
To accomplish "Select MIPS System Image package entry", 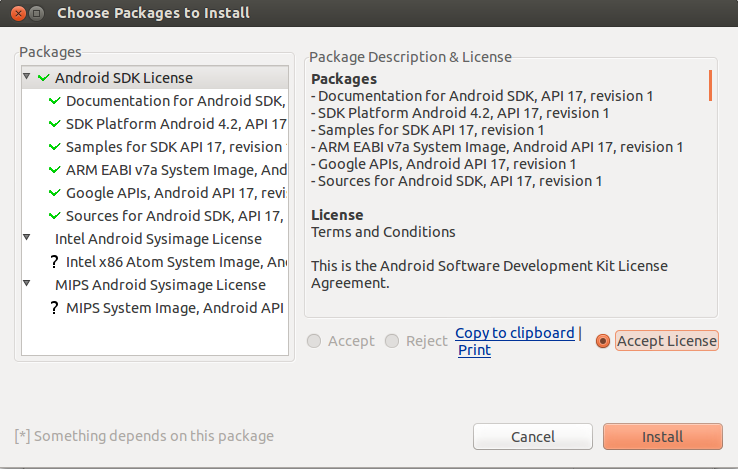I will coord(176,308).
